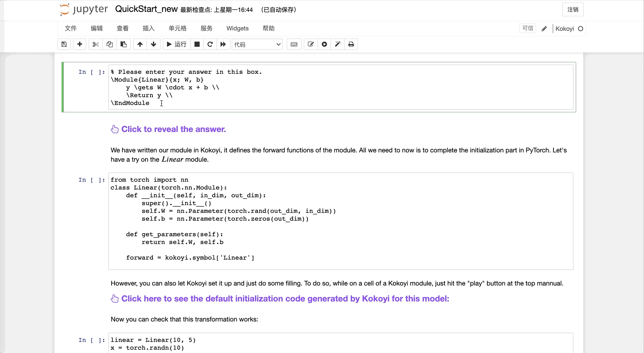This screenshot has width=644, height=353.
Task: Run the current cell with 运行
Action: point(177,44)
